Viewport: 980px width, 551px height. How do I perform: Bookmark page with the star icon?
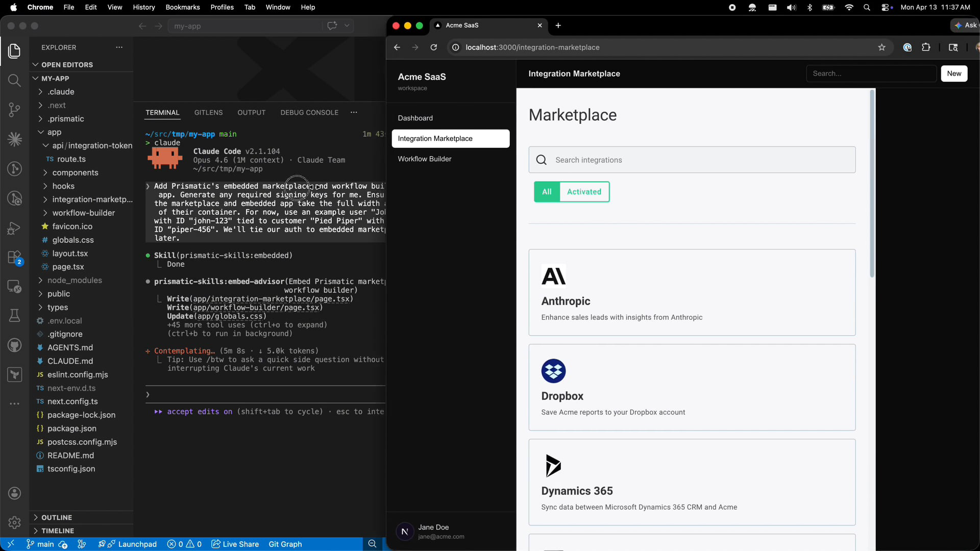tap(881, 47)
